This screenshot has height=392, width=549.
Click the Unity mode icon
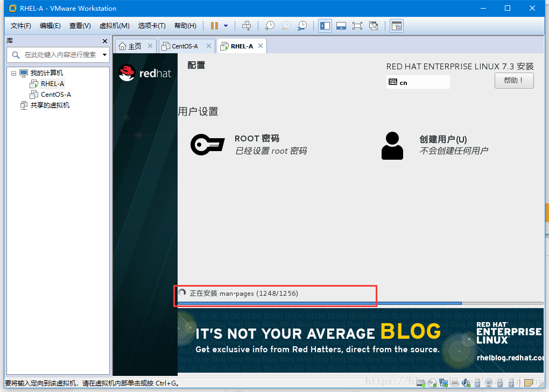coord(374,25)
